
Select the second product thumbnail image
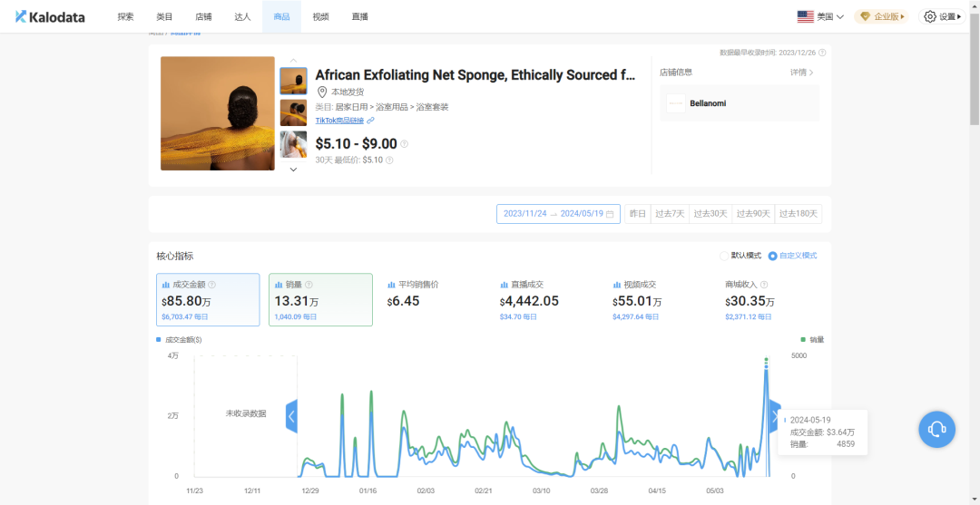293,113
